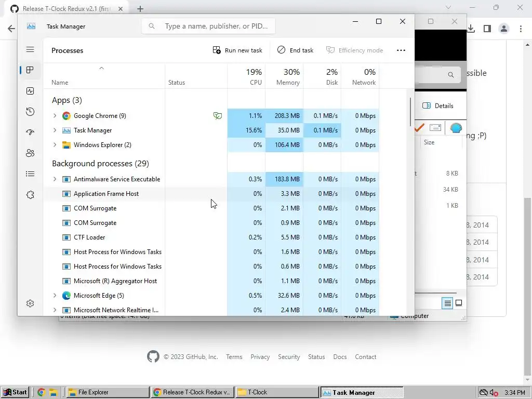Image resolution: width=532 pixels, height=399 pixels.
Task: Click the Task Manager search field
Action: coord(208,26)
